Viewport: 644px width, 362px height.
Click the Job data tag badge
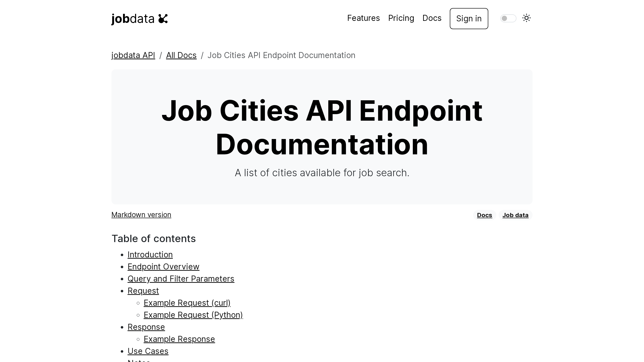[x=515, y=215]
